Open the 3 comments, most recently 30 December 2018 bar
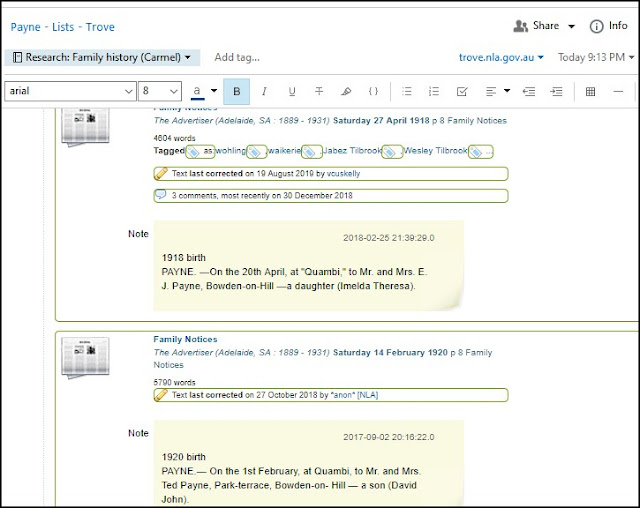Viewport: 640px width, 508px height. 331,195
